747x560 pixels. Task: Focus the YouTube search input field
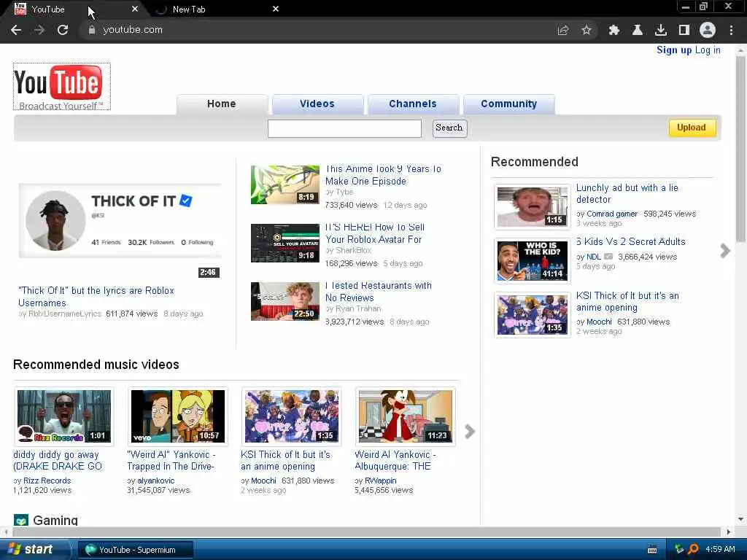tap(344, 128)
